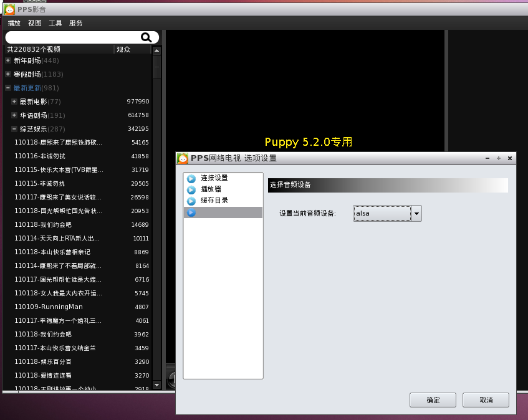Select video 110117-本山快乐营义结金兰
This screenshot has height=420, width=528.
click(x=55, y=348)
